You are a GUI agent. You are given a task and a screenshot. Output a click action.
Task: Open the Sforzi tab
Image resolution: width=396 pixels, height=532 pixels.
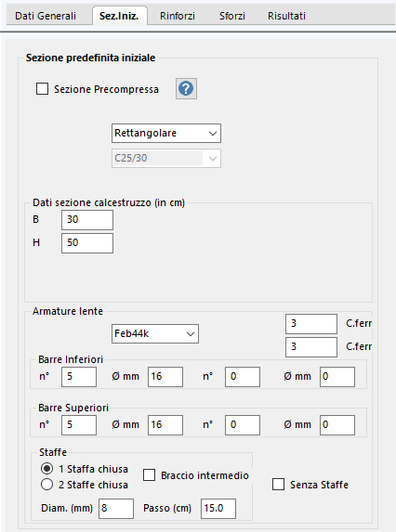[x=232, y=16]
